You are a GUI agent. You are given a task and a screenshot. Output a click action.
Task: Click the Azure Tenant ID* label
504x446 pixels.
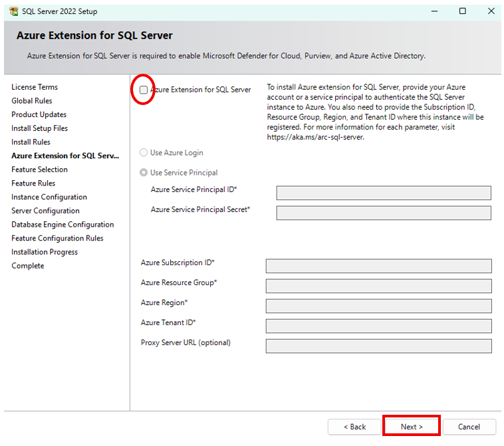[168, 322]
